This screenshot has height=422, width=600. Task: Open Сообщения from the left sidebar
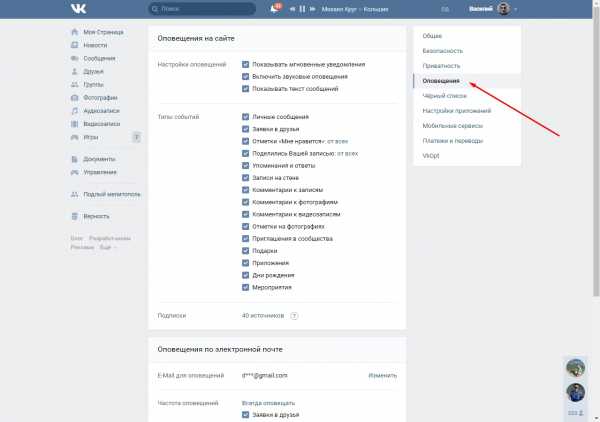tap(99, 59)
